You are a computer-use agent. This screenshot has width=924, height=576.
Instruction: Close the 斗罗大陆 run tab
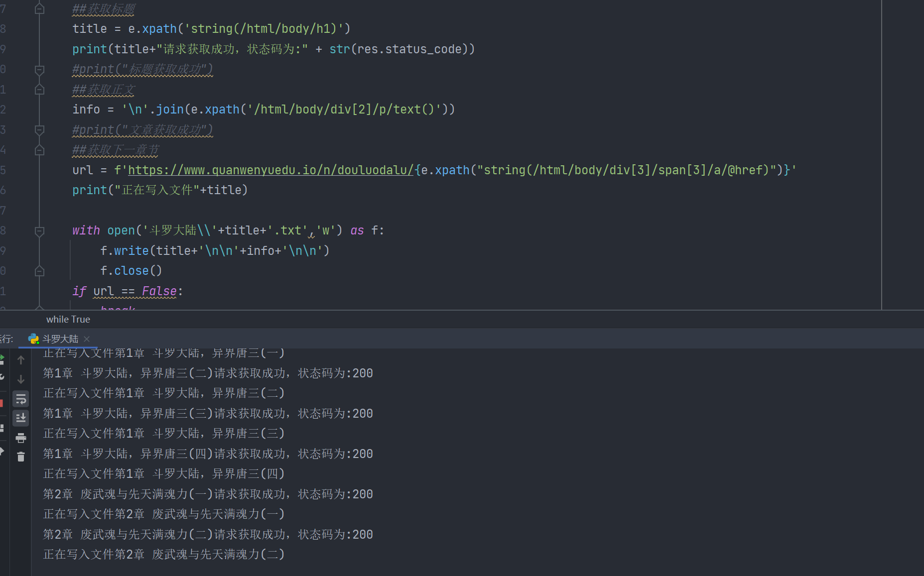point(87,339)
